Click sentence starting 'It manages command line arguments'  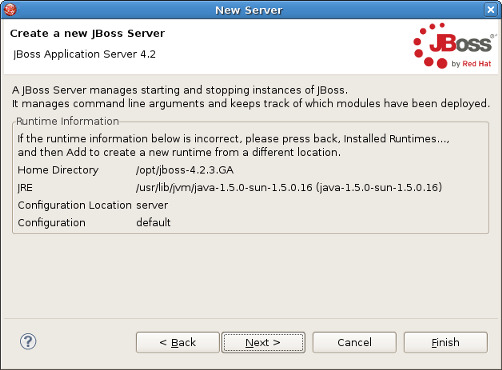251,104
